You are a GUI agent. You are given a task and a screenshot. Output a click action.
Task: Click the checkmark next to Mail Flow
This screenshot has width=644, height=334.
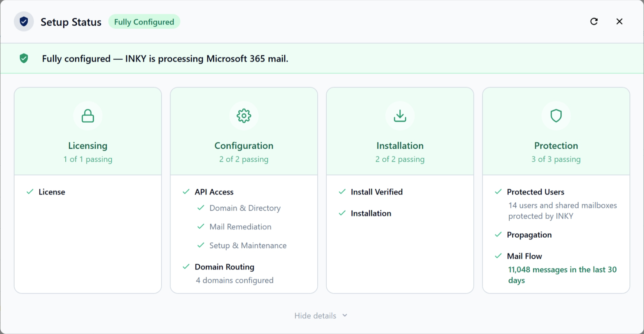pyautogui.click(x=498, y=256)
